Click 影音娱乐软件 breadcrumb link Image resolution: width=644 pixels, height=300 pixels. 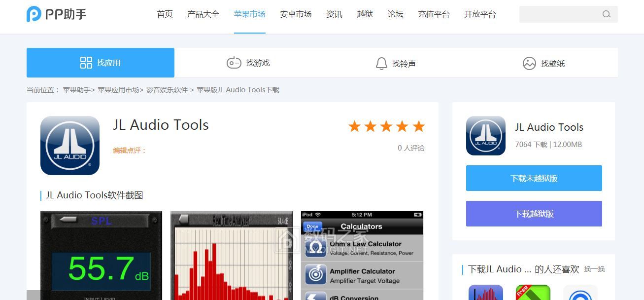[167, 90]
